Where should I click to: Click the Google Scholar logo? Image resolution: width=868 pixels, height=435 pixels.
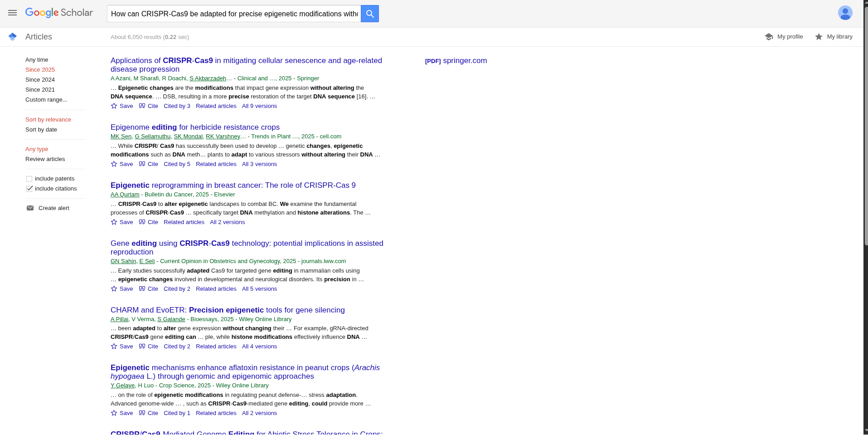[x=59, y=13]
